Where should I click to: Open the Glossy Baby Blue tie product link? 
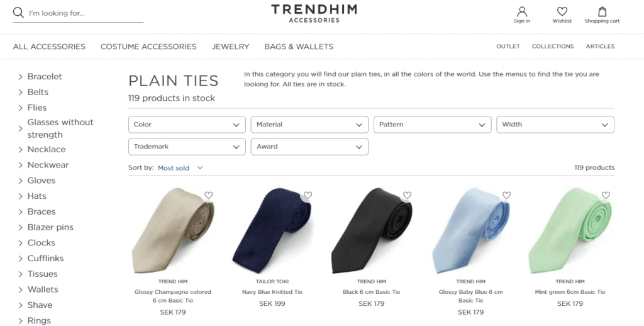[x=470, y=296]
